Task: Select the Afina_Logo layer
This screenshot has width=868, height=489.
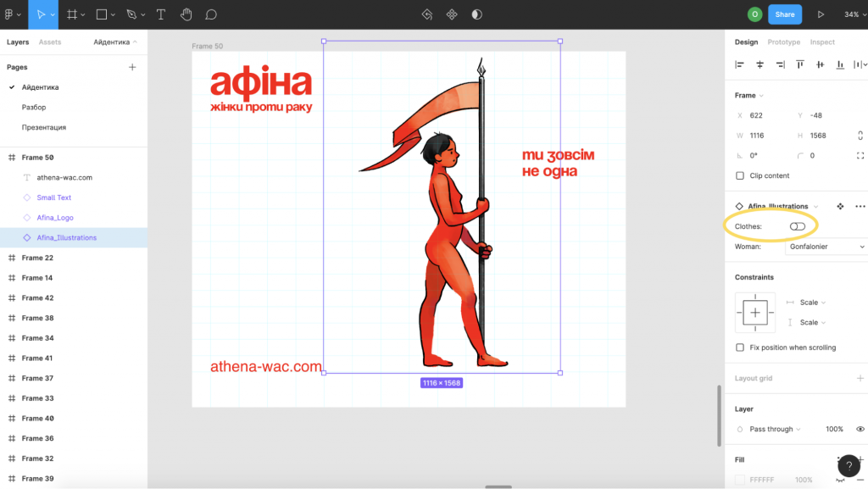Action: point(55,218)
